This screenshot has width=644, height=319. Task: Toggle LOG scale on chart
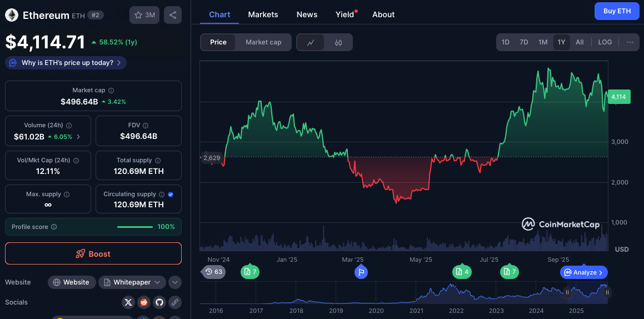[605, 42]
